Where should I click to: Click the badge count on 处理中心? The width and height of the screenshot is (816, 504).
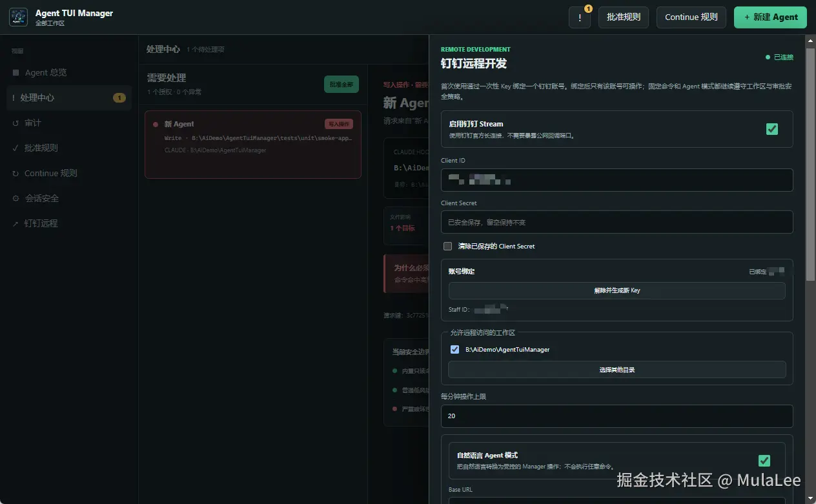click(119, 97)
